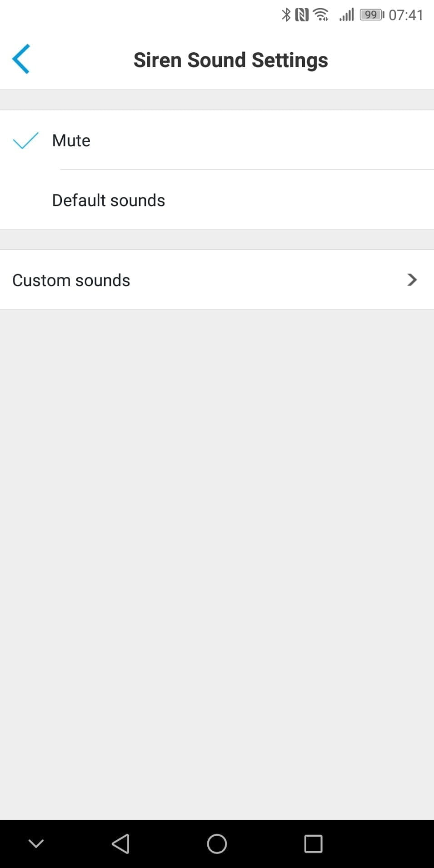This screenshot has width=434, height=868.
Task: Click the blank gray area below Custom sounds
Action: coord(217,545)
